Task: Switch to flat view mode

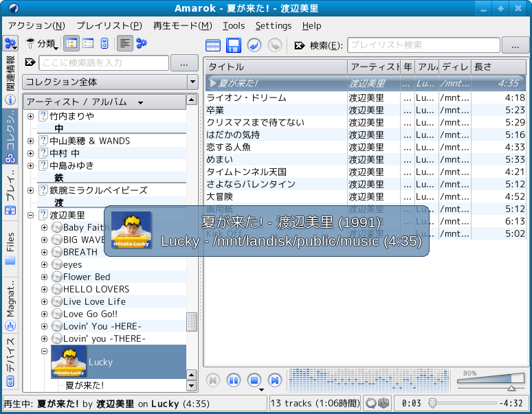Action: 88,43
